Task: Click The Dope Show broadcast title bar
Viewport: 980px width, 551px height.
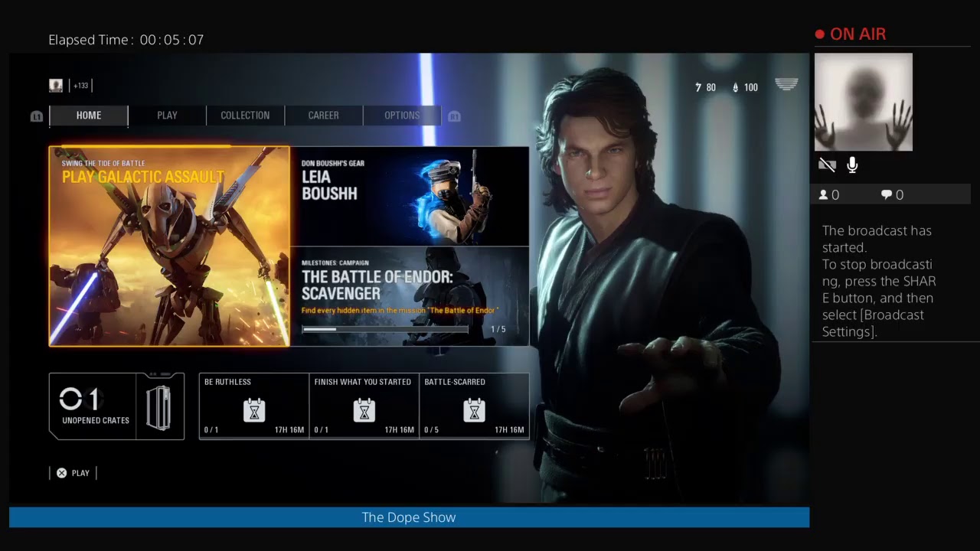Action: click(x=409, y=517)
